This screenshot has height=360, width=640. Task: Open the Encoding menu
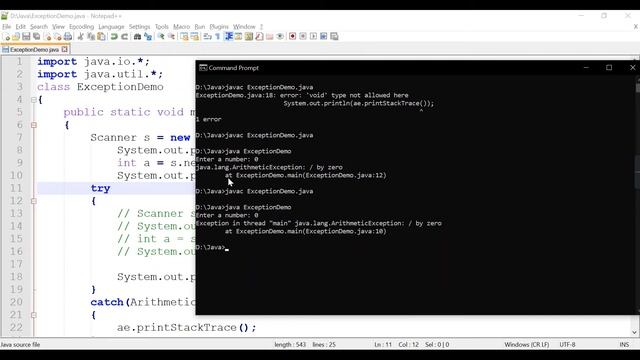82,27
